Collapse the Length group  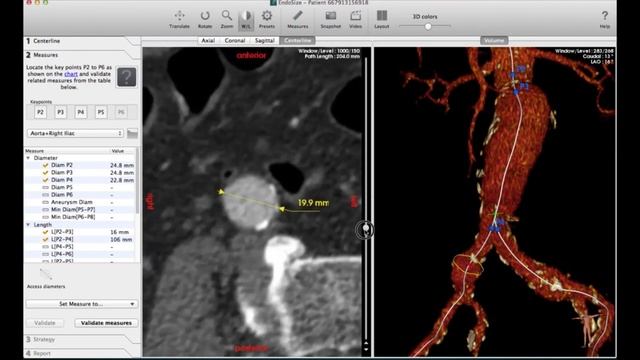point(28,225)
